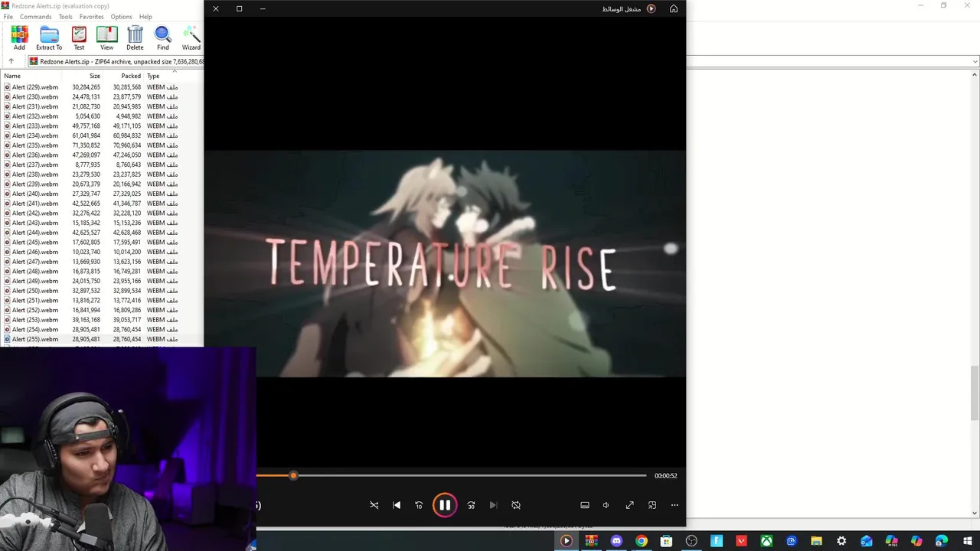The width and height of the screenshot is (980, 551).
Task: Open the File menu in WinRAR
Action: click(8, 17)
